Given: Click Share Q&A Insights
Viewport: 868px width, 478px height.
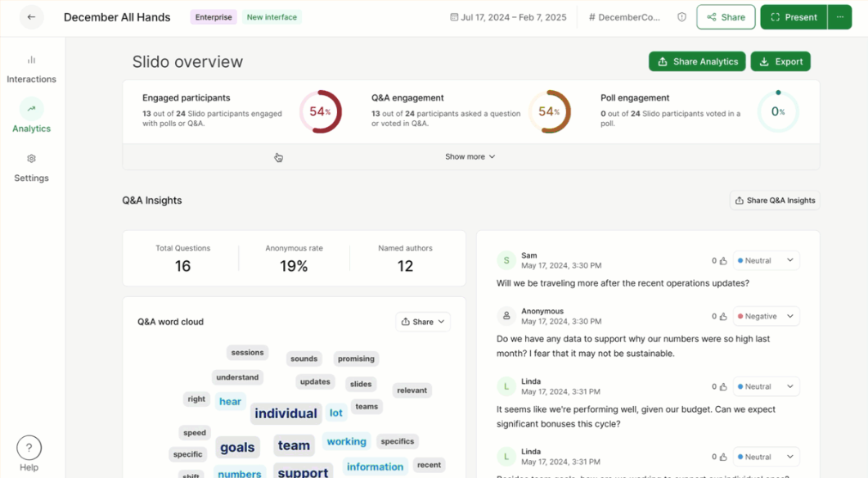Looking at the screenshot, I should 774,200.
